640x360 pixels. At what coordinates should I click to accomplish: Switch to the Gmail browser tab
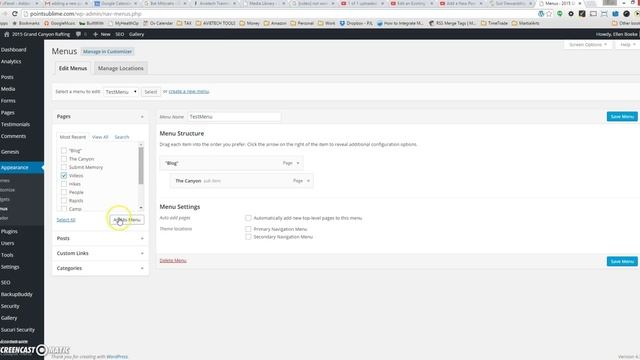point(65,4)
